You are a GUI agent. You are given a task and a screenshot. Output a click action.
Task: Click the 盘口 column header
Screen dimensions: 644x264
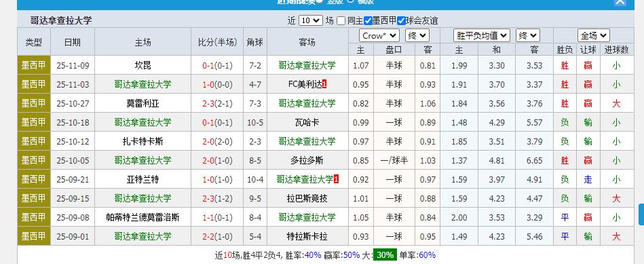(394, 50)
